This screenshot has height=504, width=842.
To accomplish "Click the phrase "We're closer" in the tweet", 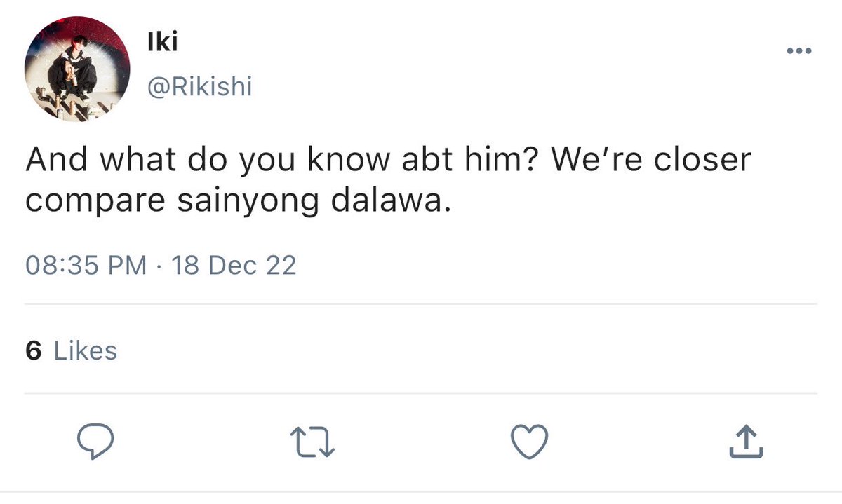I will click(x=651, y=161).
